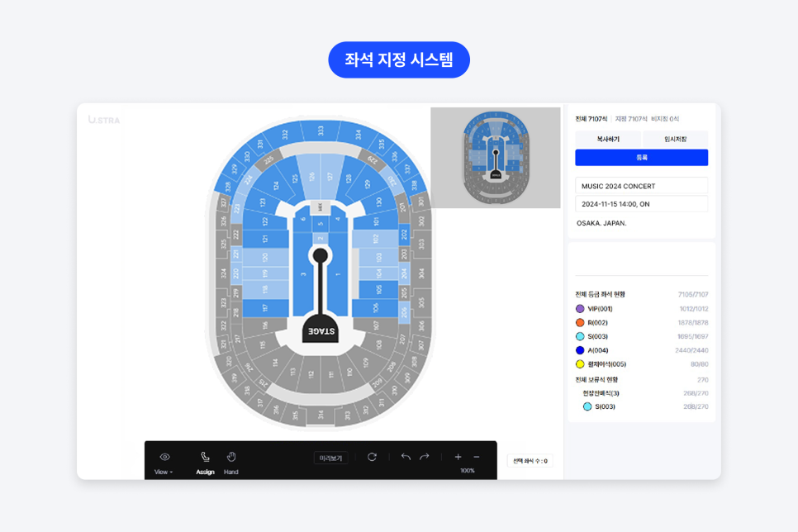This screenshot has height=532, width=798.
Task: Toggle the View eye icon
Action: (x=164, y=457)
